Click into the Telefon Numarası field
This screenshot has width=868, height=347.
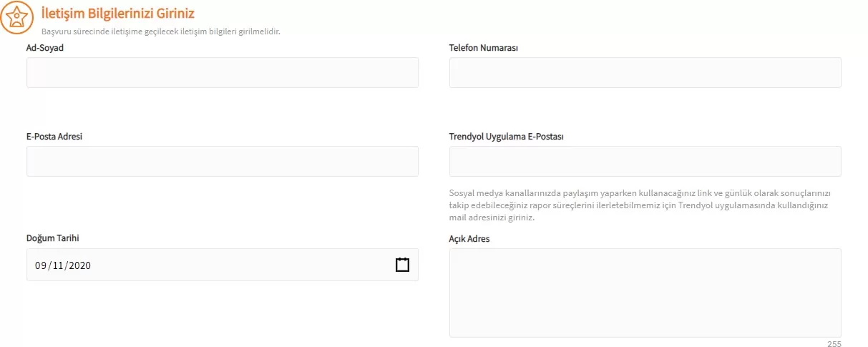[645, 73]
